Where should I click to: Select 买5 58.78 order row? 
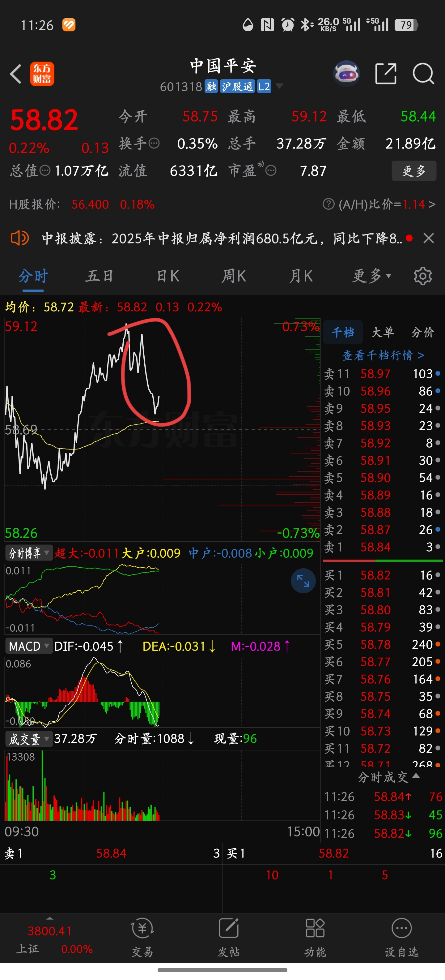382,644
